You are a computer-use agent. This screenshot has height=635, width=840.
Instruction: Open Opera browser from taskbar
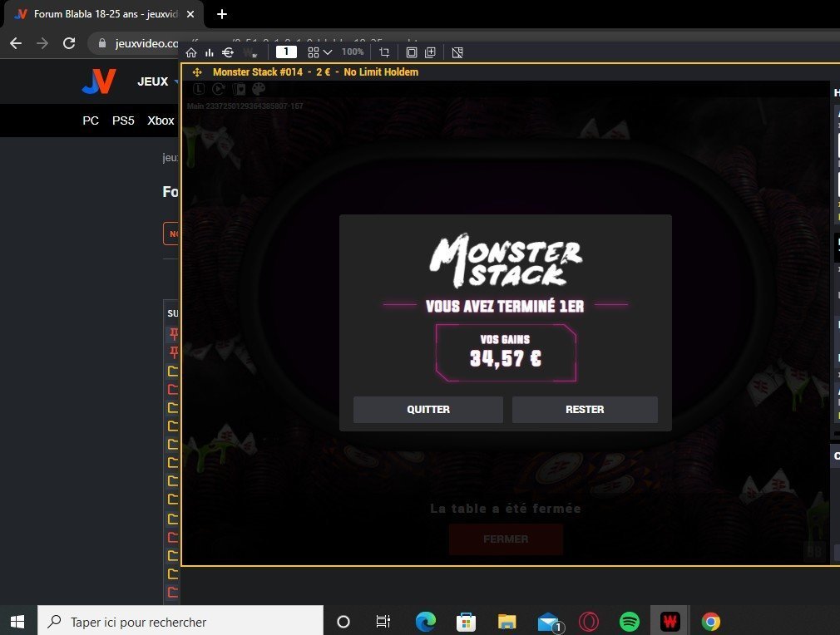pyautogui.click(x=589, y=622)
